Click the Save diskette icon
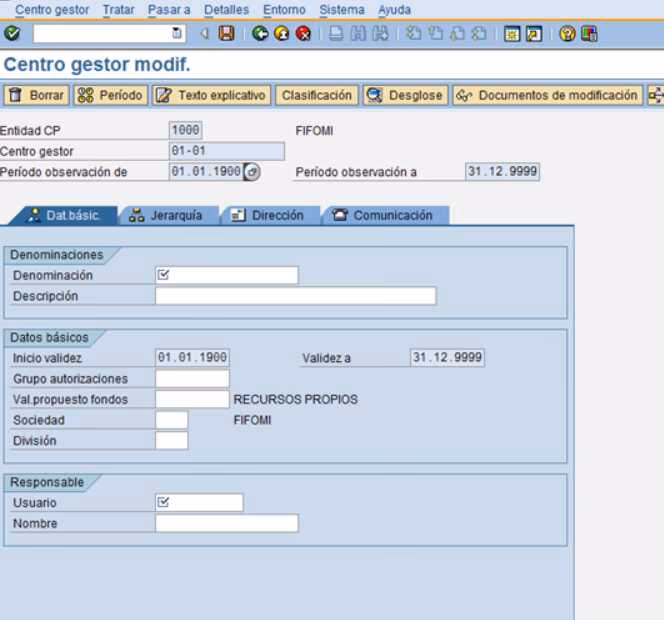The width and height of the screenshot is (664, 620). [x=226, y=33]
